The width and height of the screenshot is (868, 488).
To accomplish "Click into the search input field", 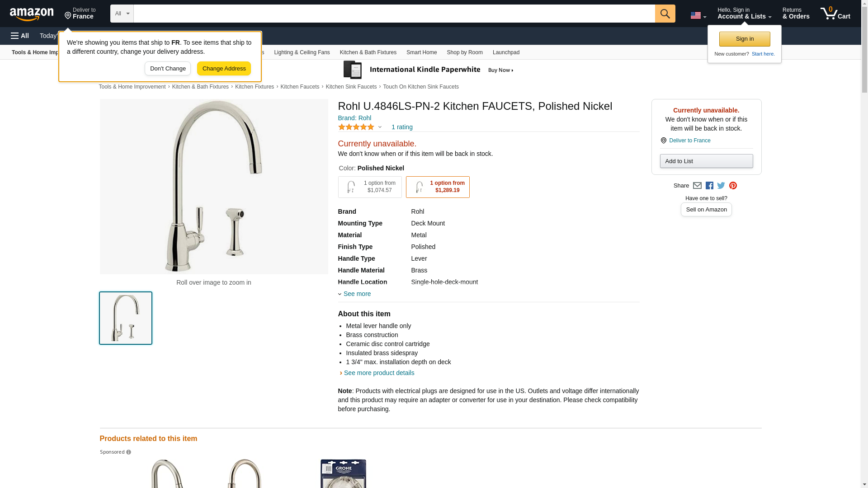I will [394, 14].
